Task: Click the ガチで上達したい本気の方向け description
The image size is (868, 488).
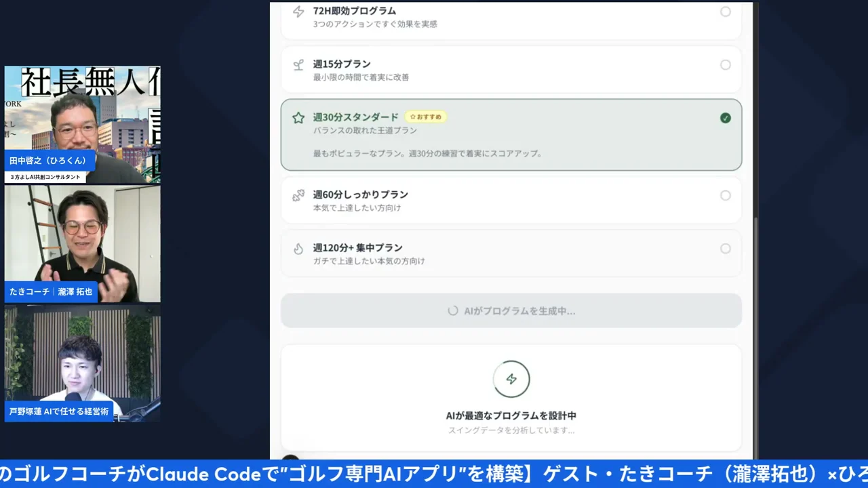Action: pyautogui.click(x=369, y=261)
